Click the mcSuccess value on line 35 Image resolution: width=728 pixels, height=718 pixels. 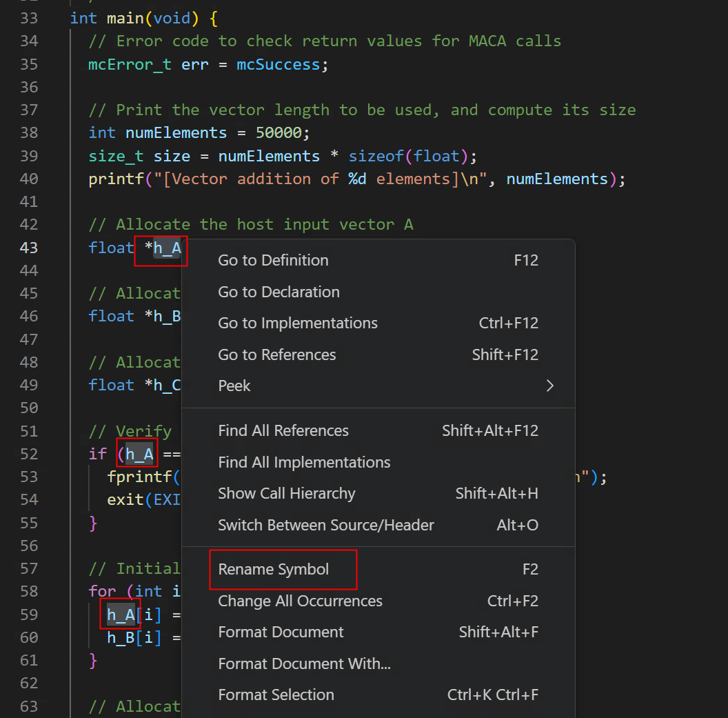pyautogui.click(x=278, y=64)
